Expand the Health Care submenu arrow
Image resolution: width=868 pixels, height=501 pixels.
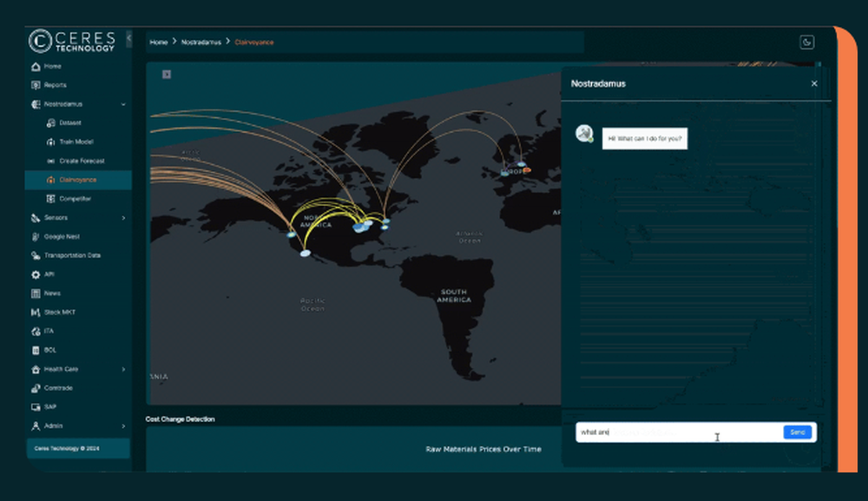pyautogui.click(x=123, y=369)
